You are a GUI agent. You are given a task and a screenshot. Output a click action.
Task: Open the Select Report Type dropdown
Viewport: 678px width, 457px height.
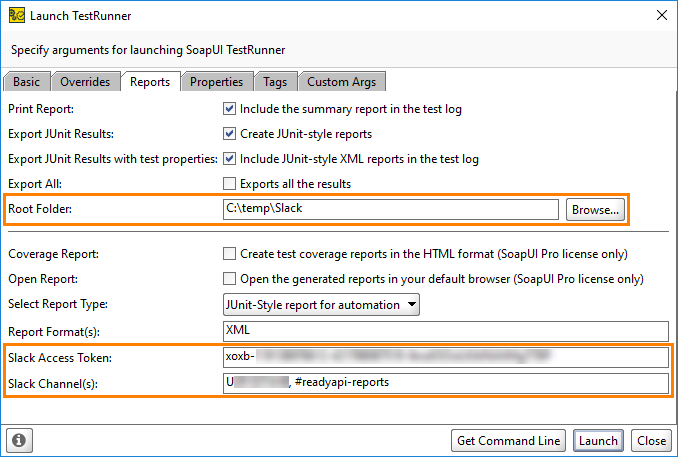pyautogui.click(x=321, y=305)
